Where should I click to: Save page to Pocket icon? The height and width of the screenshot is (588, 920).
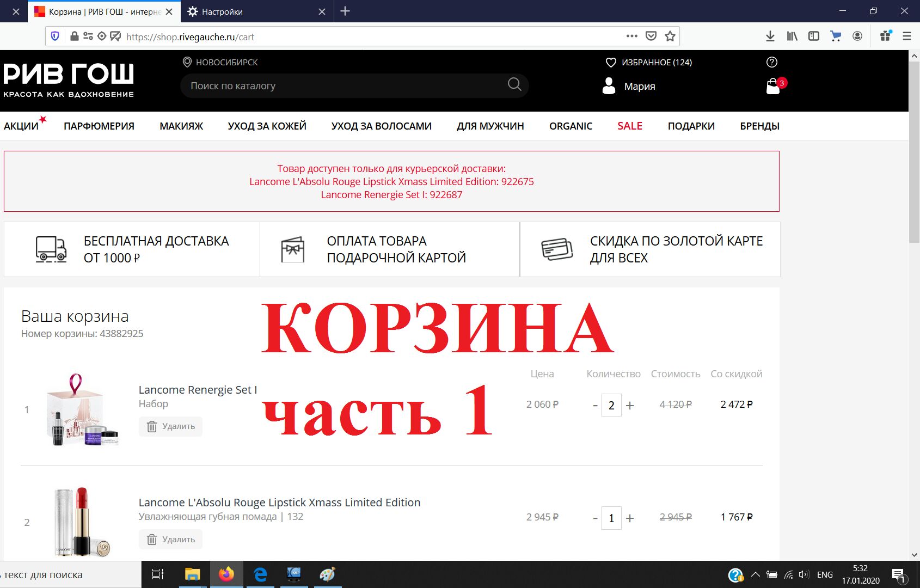pos(651,36)
